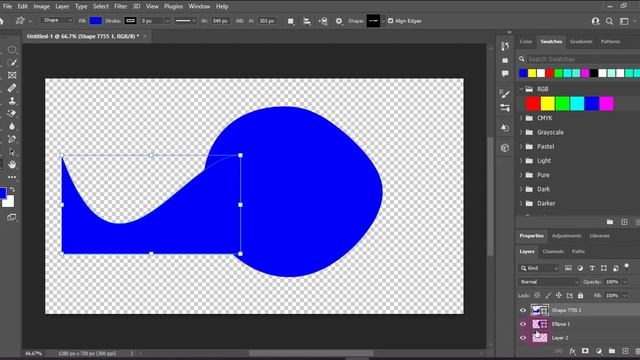Switch to the Channels tab
Screen dimensions: 640x360
click(x=553, y=252)
